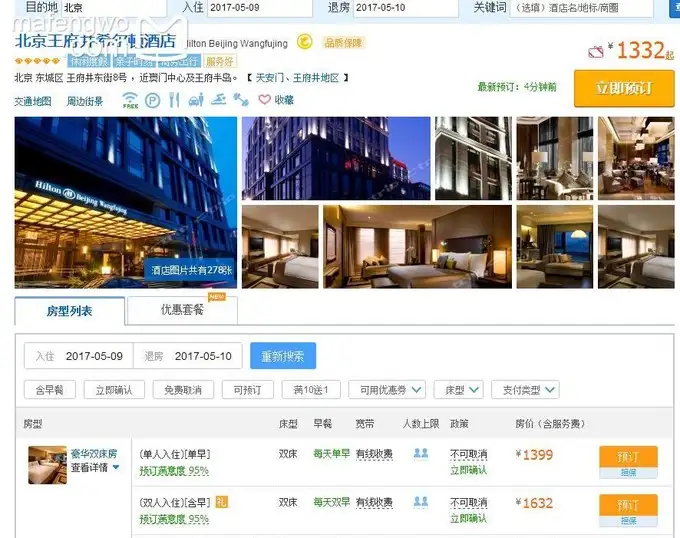Toggle the 可预订 filter
The height and width of the screenshot is (538, 680).
click(x=248, y=390)
